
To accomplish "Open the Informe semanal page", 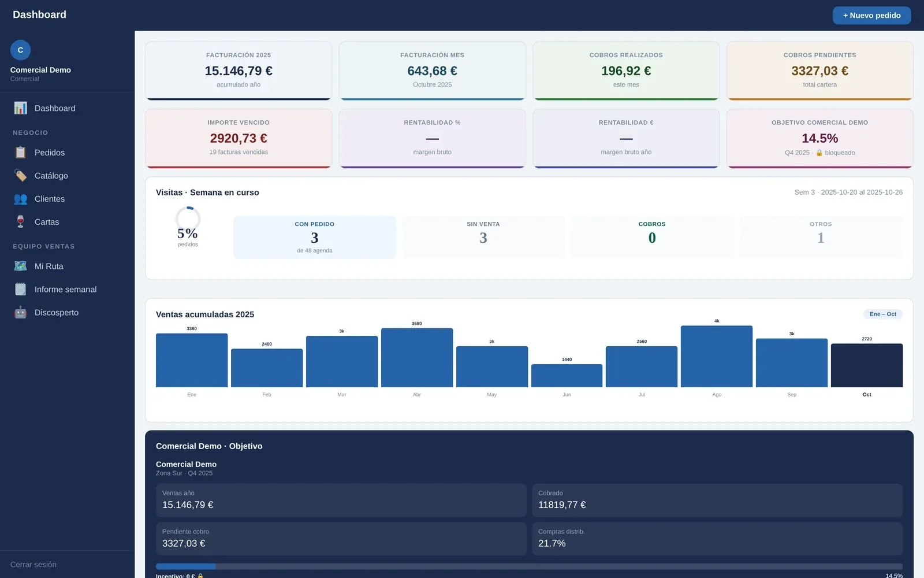I will (x=67, y=289).
